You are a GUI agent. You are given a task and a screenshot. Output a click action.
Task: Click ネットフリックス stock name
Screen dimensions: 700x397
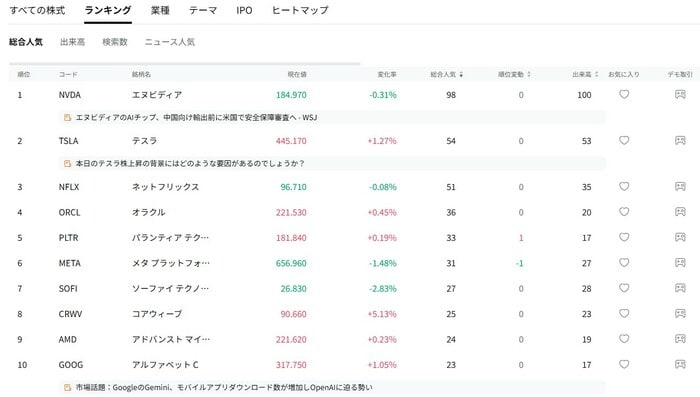pos(165,187)
